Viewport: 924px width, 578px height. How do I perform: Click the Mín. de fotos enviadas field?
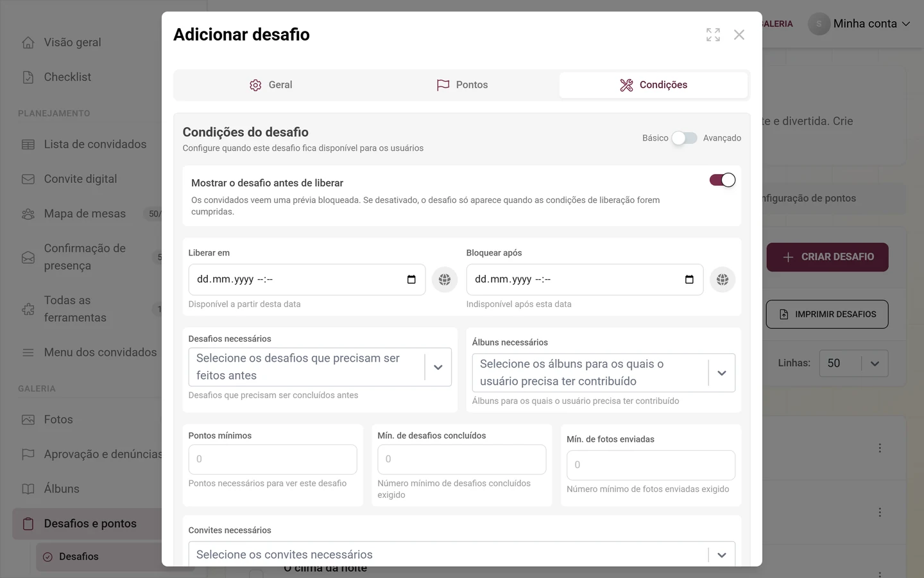[x=651, y=465]
